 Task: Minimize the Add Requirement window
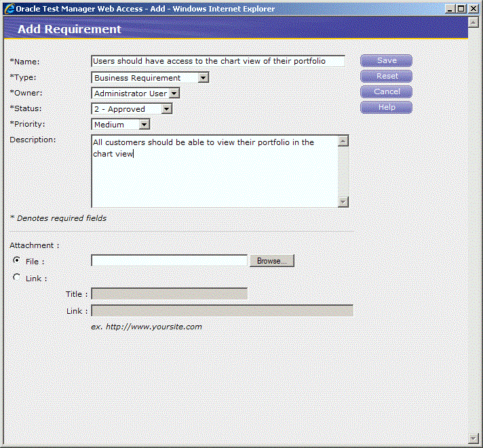click(x=450, y=9)
